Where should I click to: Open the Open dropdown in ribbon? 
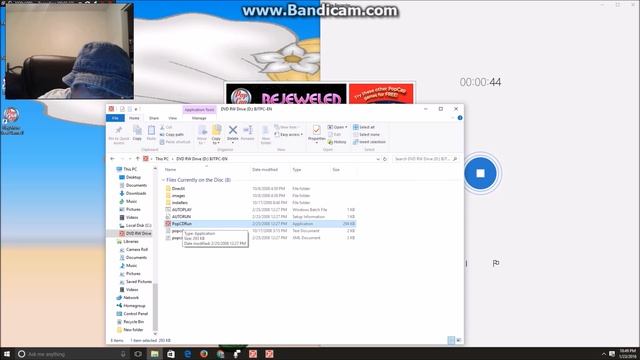point(338,127)
